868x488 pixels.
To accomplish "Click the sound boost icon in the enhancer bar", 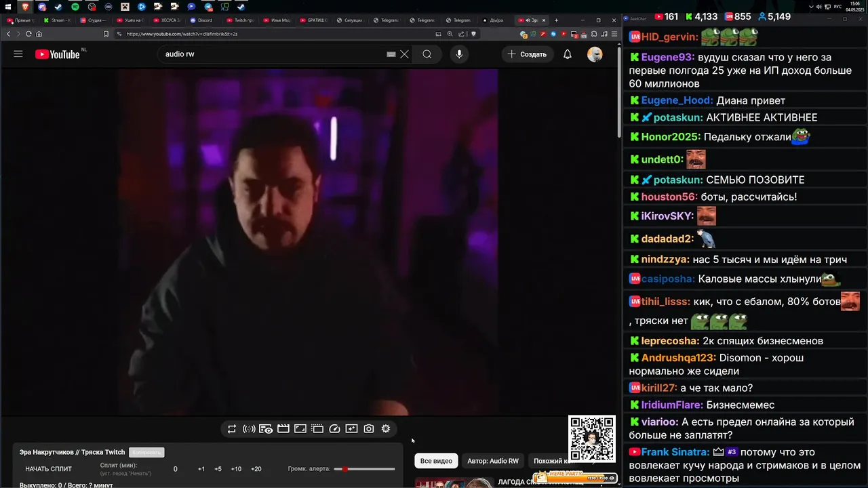I will pyautogui.click(x=249, y=429).
